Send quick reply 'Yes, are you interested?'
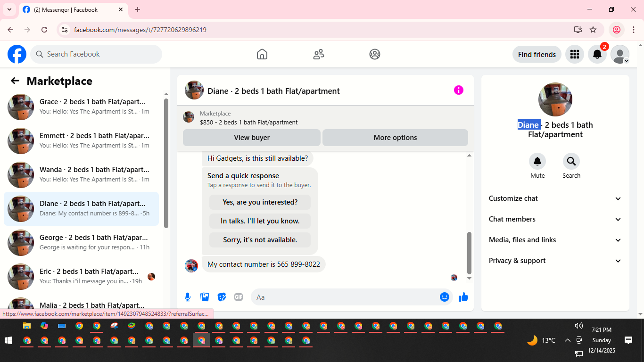 tap(260, 202)
